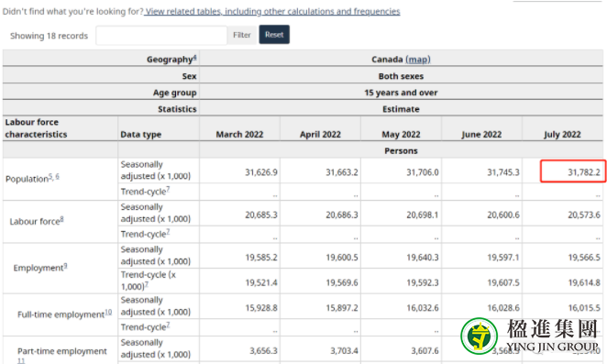Click the Filter button
Screen dimensions: 607x364
(242, 35)
